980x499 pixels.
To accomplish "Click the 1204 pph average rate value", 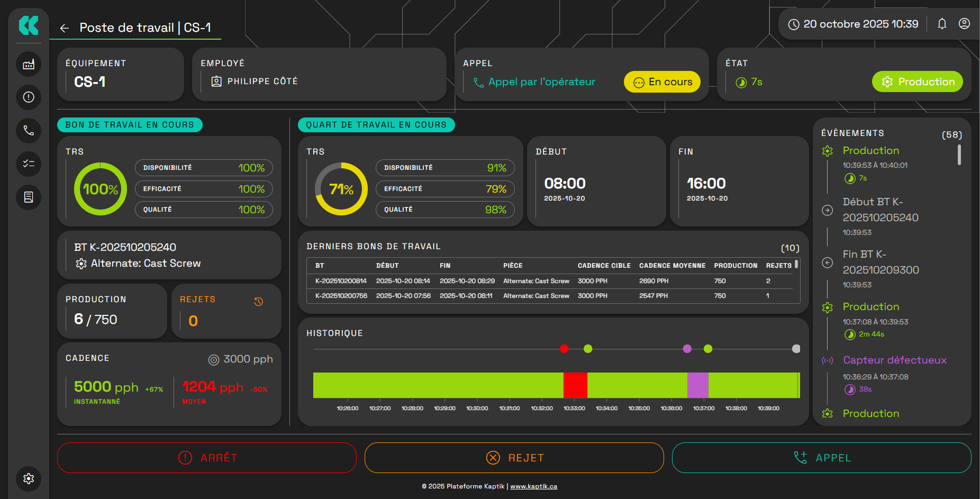I will (213, 387).
